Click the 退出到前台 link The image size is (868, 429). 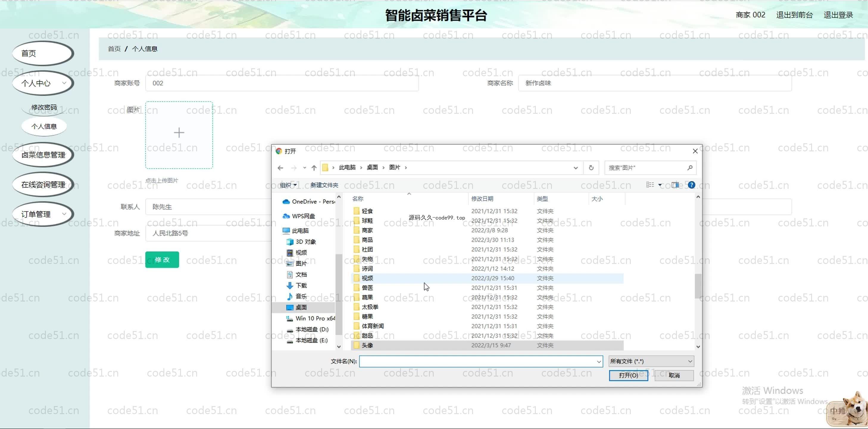point(794,15)
